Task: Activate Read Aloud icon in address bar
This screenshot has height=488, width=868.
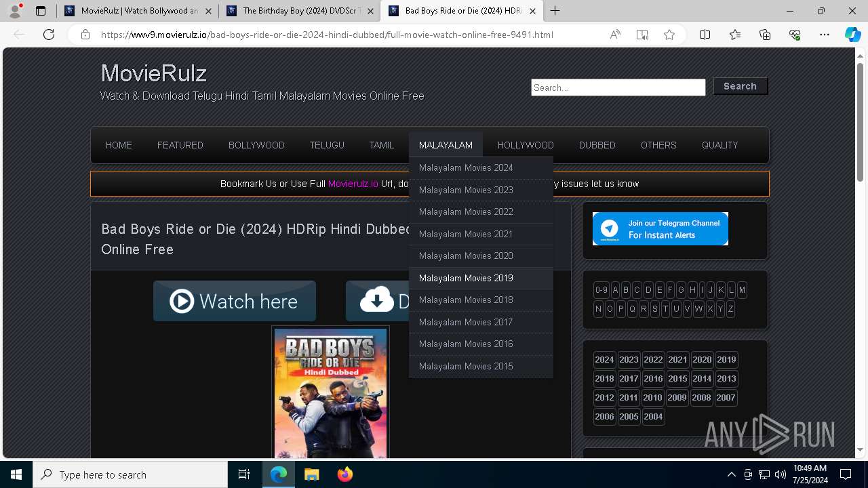Action: 615,35
